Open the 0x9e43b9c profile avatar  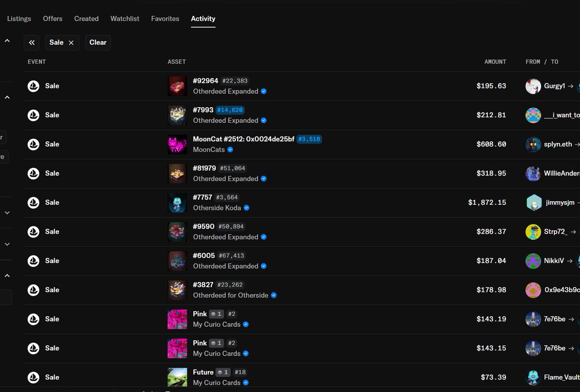533,290
